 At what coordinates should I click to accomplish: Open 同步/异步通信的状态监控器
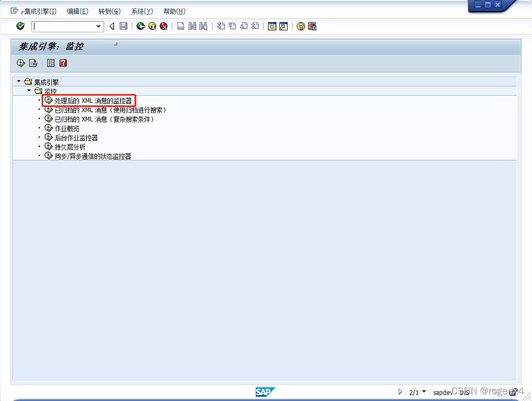tap(92, 156)
